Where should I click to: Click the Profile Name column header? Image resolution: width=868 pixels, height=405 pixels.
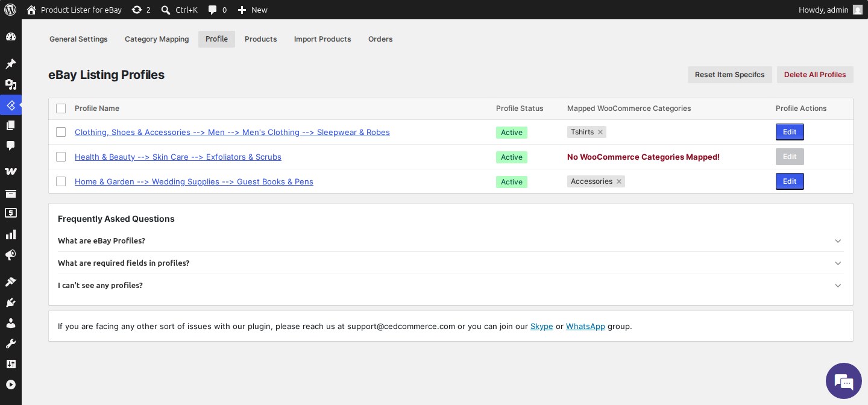(x=97, y=108)
